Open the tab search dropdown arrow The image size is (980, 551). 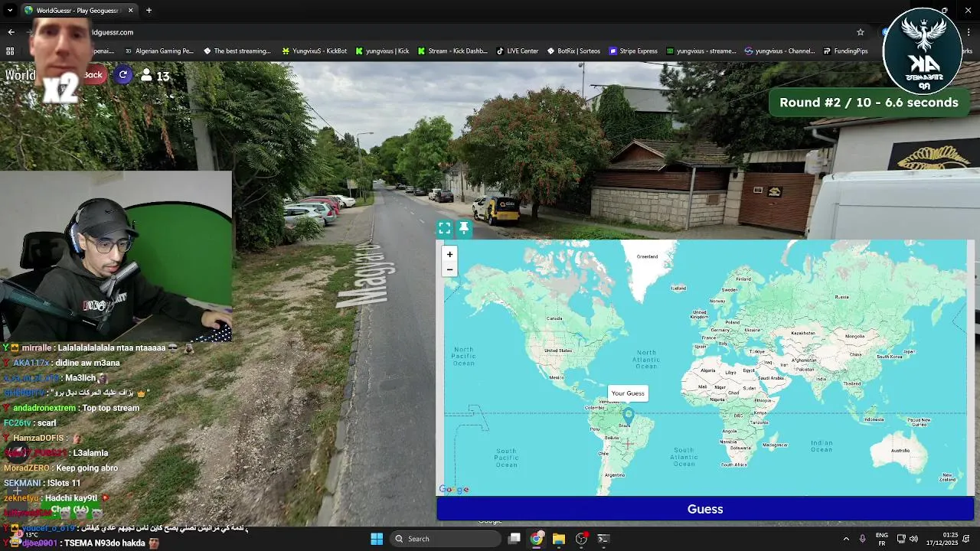(11, 11)
